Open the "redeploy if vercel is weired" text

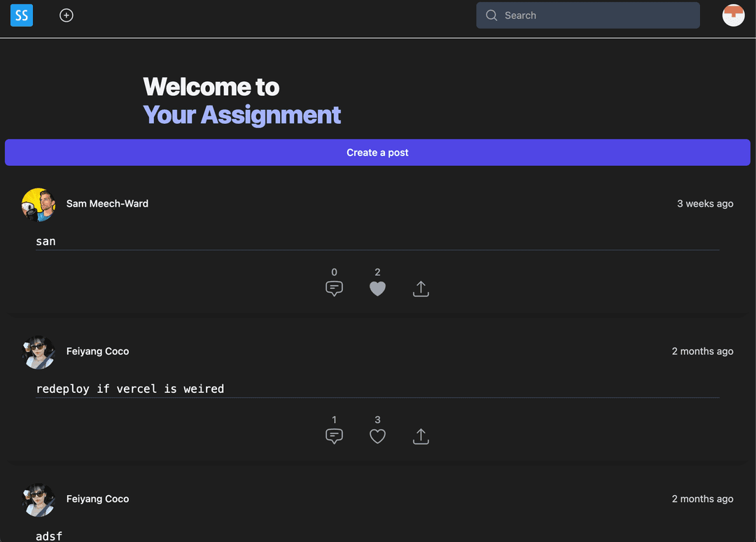130,389
